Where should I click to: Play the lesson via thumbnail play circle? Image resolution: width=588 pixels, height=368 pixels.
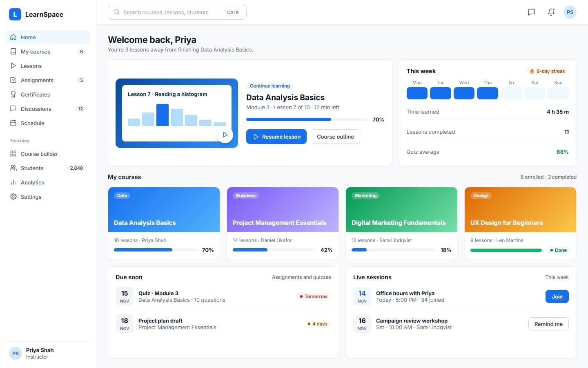pos(225,135)
